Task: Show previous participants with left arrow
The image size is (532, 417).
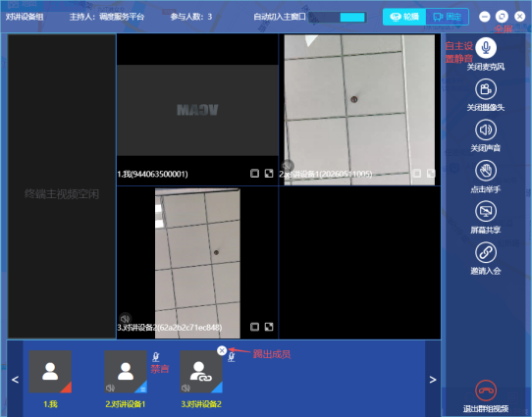Action: [x=15, y=380]
